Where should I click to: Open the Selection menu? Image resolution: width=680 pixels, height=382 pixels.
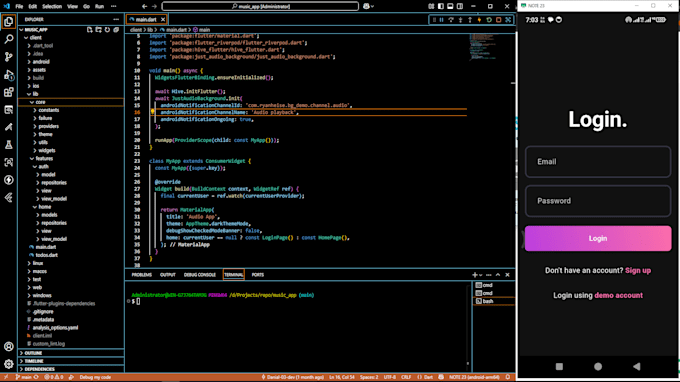tap(52, 6)
